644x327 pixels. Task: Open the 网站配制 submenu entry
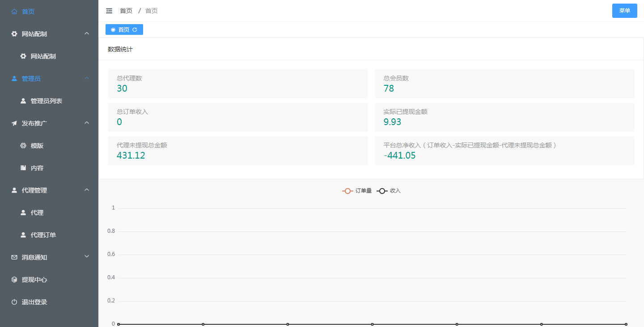49,56
